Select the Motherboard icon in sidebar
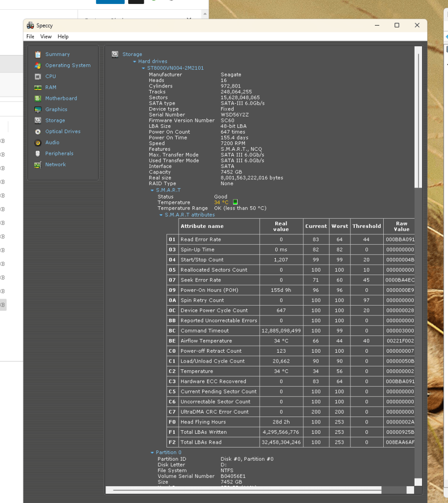 click(x=38, y=98)
